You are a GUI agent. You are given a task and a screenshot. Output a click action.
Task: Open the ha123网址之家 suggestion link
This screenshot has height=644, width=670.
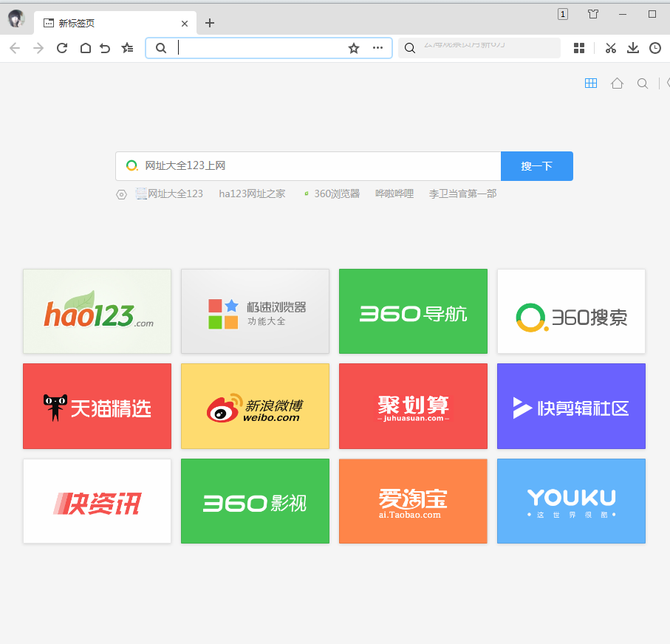click(x=252, y=193)
